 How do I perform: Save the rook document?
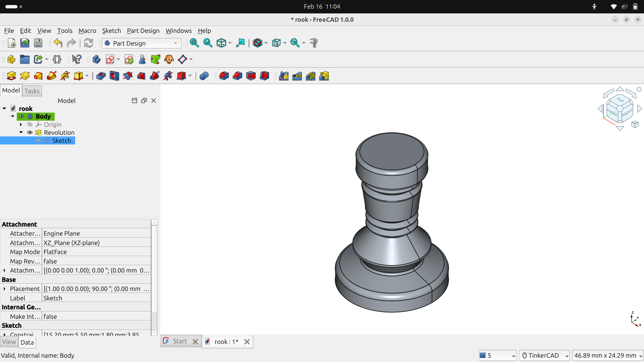38,43
